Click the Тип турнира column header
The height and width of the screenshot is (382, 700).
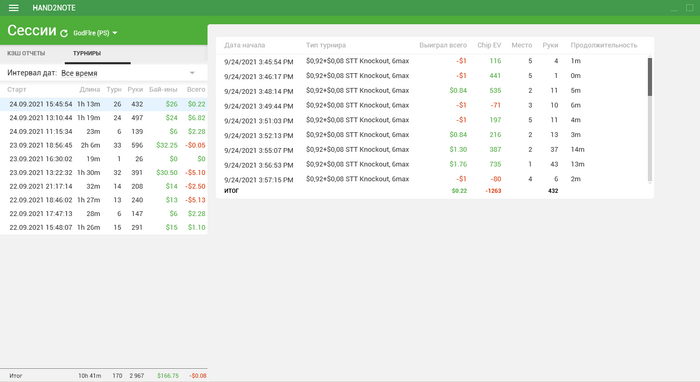tap(326, 45)
